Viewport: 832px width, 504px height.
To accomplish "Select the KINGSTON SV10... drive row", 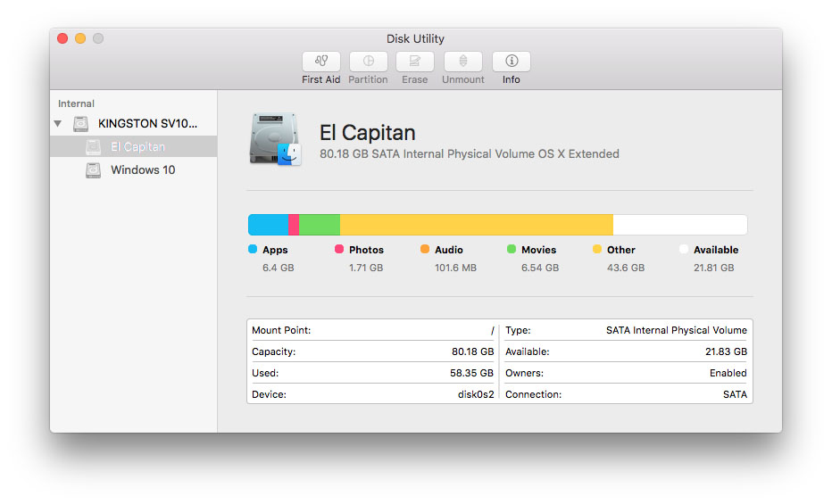I will tap(134, 123).
